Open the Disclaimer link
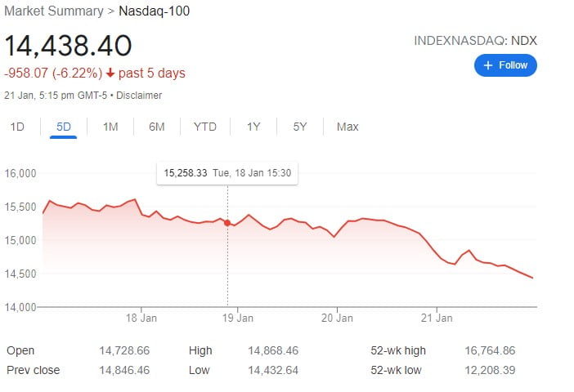574x392 pixels. pos(139,96)
